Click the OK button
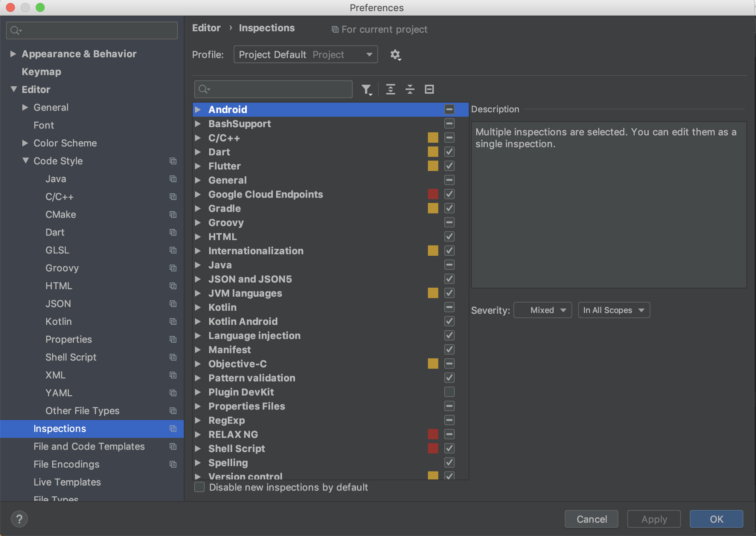This screenshot has width=756, height=536. tap(716, 519)
